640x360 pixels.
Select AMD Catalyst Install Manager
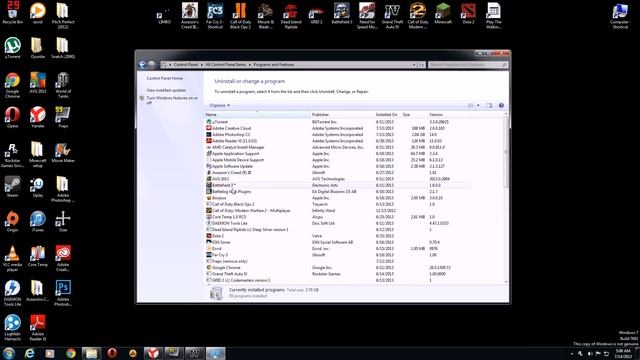(x=337, y=147)
